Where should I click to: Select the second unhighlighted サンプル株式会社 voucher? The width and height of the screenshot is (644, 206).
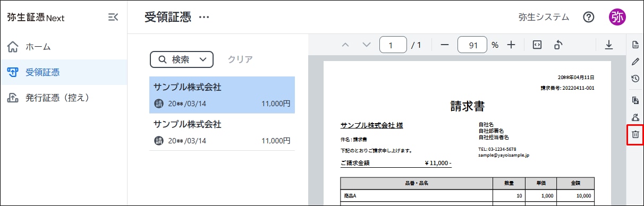pos(222,132)
